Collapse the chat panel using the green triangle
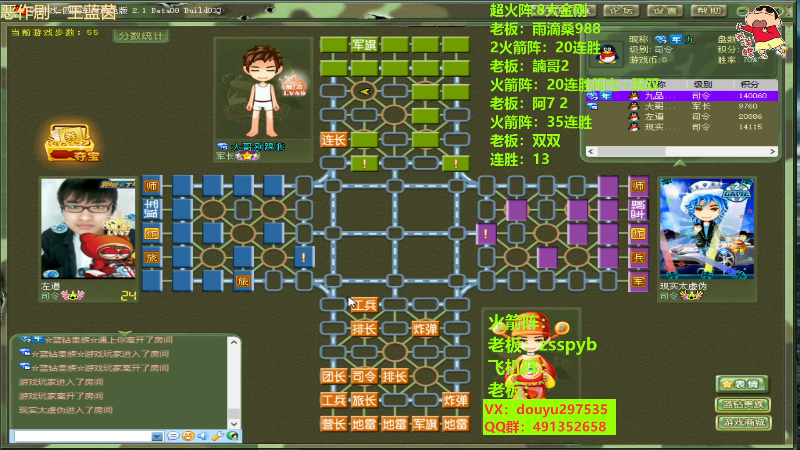Image resolution: width=800 pixels, height=450 pixels. pos(125,333)
